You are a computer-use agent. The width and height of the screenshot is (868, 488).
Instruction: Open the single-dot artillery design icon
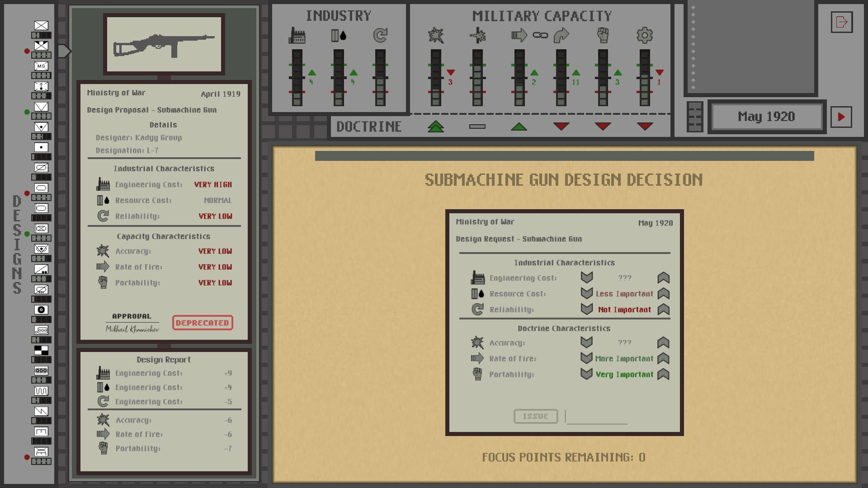pos(41,147)
